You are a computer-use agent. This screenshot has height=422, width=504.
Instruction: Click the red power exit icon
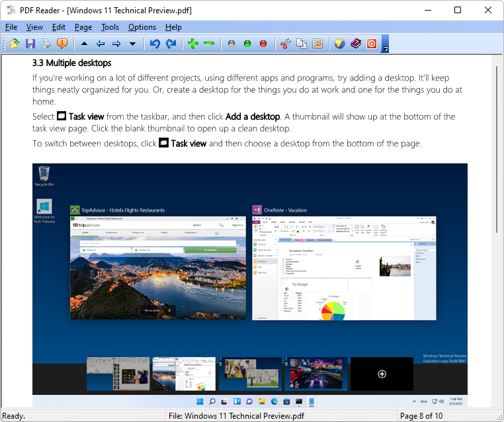click(372, 44)
